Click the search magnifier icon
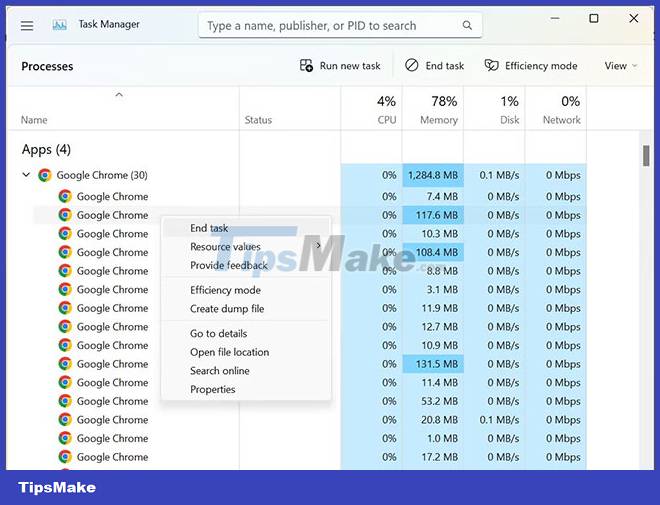This screenshot has height=505, width=660. (x=467, y=26)
